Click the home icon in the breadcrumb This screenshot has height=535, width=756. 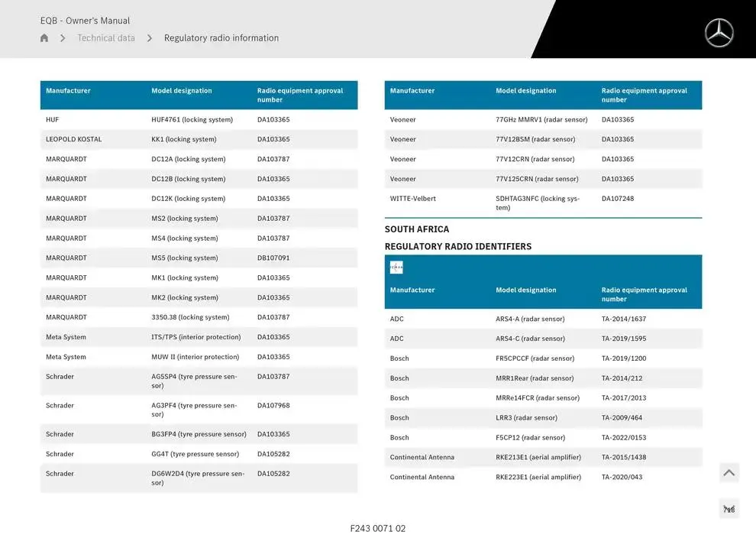pos(44,38)
